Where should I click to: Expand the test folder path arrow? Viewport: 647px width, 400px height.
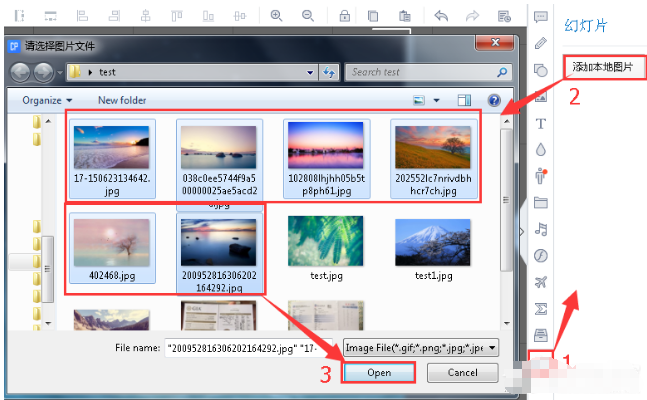[90, 73]
